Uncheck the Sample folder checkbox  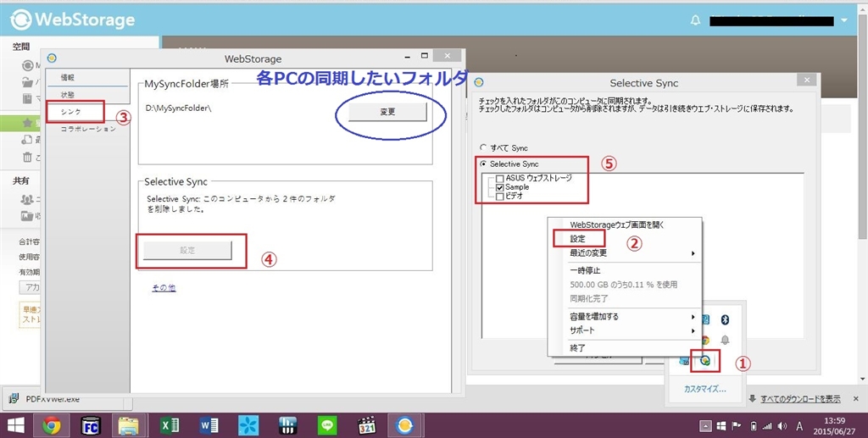[x=500, y=187]
